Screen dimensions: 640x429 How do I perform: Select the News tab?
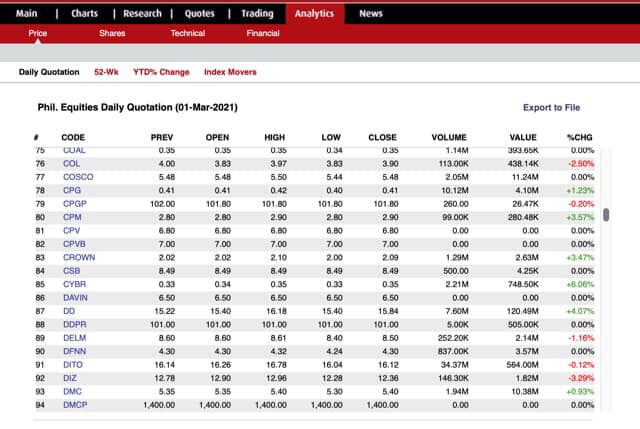(371, 13)
